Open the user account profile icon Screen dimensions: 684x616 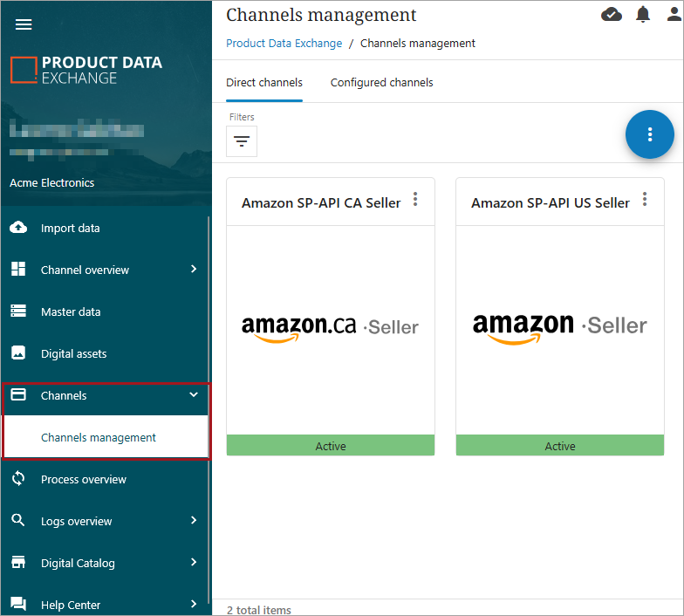pos(674,14)
